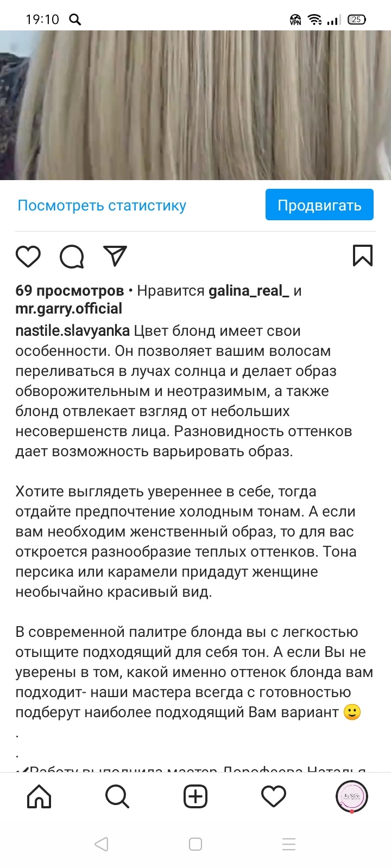Open nastile.slavyanka username in caption
The height and width of the screenshot is (868, 391).
[x=73, y=331]
